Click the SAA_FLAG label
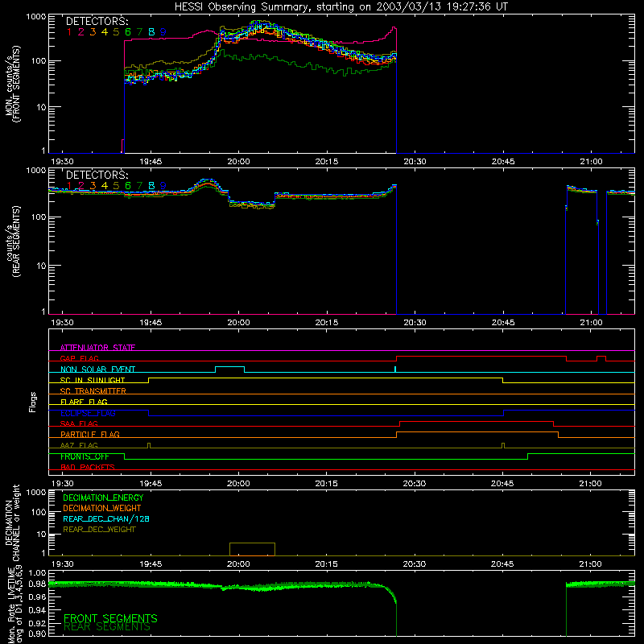 tap(79, 423)
